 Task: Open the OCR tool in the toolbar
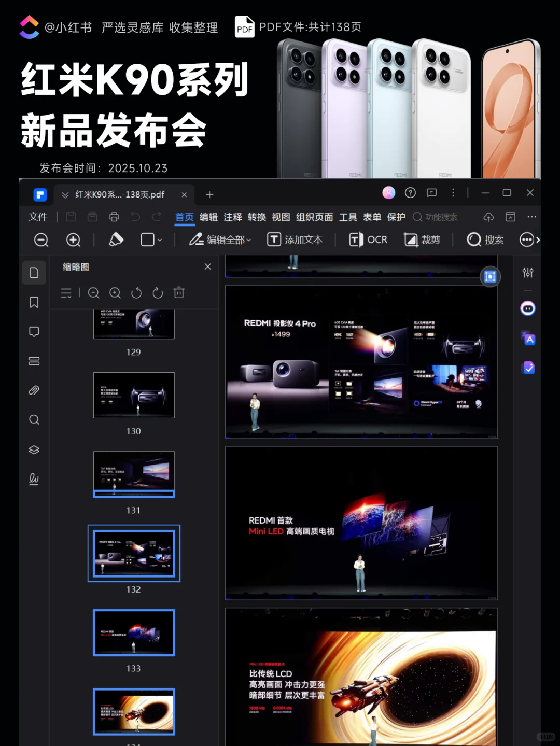pos(368,240)
